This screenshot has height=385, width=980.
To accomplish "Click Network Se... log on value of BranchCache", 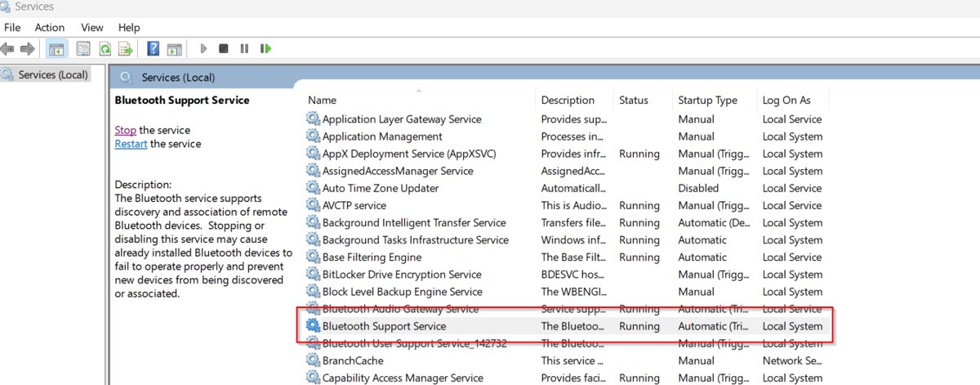I will tap(792, 360).
